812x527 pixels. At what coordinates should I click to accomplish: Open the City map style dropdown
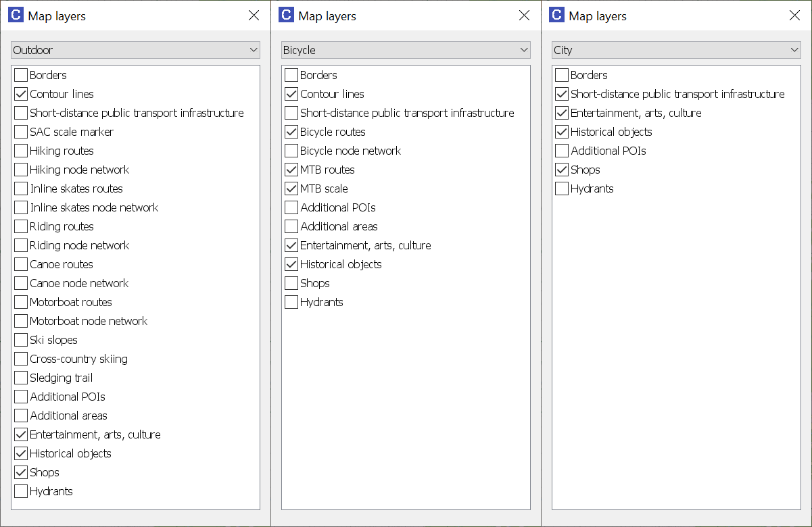[x=676, y=50]
